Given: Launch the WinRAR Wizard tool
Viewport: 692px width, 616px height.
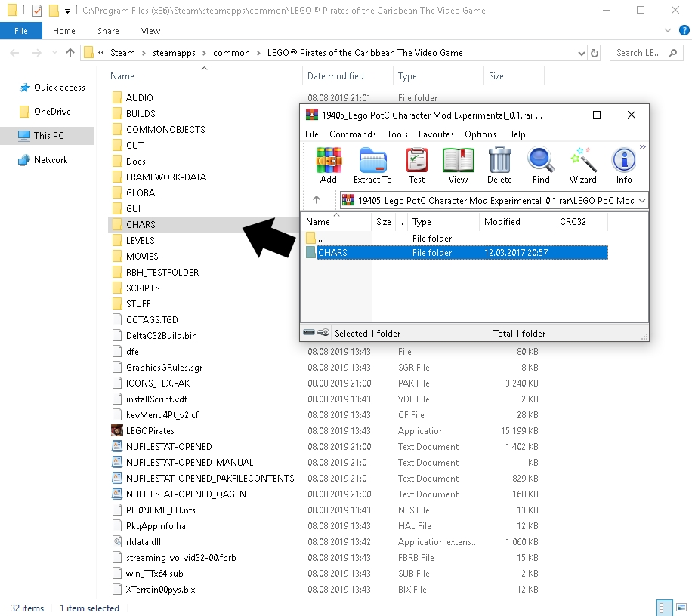Looking at the screenshot, I should pyautogui.click(x=582, y=166).
